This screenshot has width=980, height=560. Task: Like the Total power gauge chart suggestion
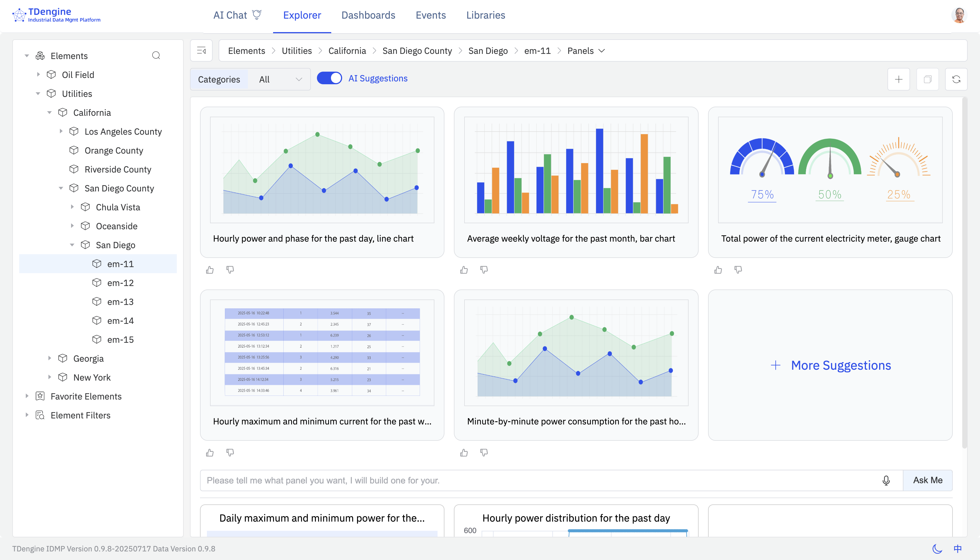(x=718, y=270)
